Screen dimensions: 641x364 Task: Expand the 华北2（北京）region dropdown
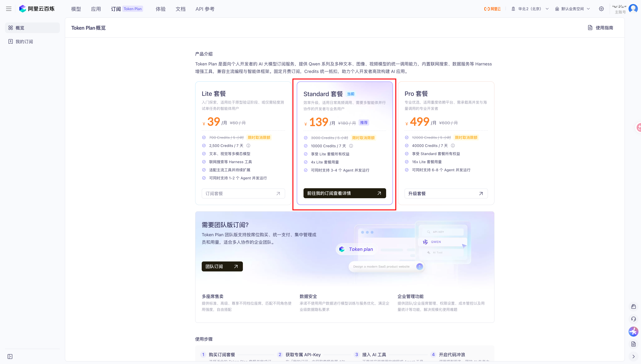click(530, 9)
